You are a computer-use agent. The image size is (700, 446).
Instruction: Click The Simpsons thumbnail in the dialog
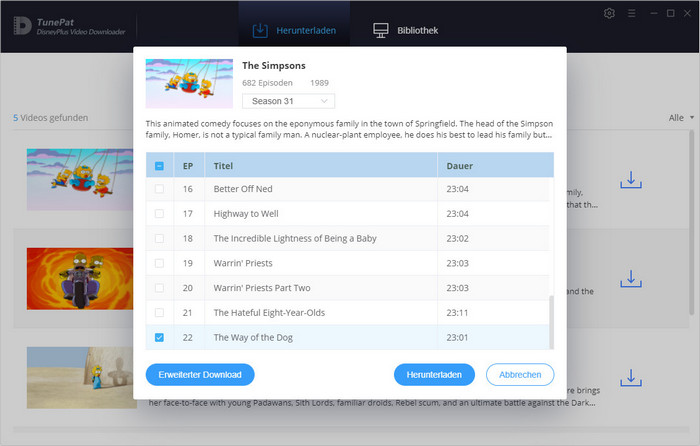(x=189, y=83)
